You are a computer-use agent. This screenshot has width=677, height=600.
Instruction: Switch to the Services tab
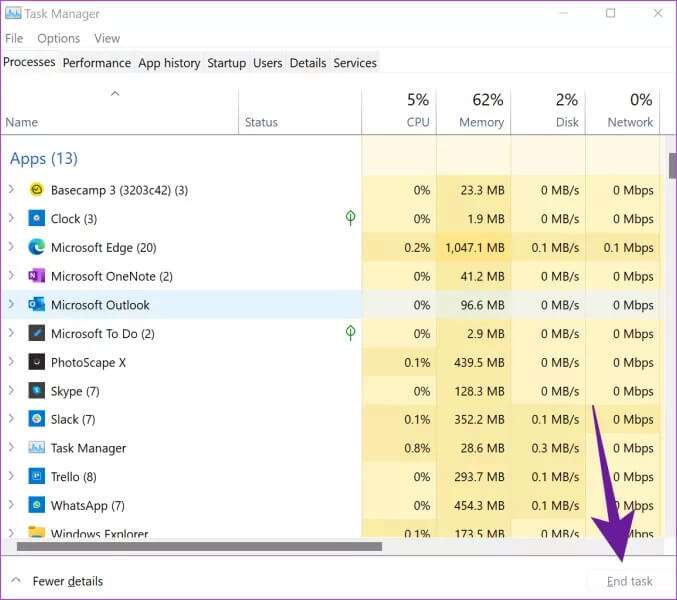point(355,63)
